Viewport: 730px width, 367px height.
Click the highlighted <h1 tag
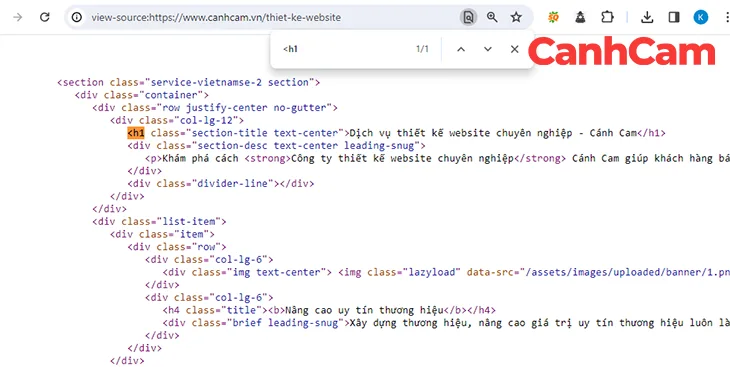[136, 133]
